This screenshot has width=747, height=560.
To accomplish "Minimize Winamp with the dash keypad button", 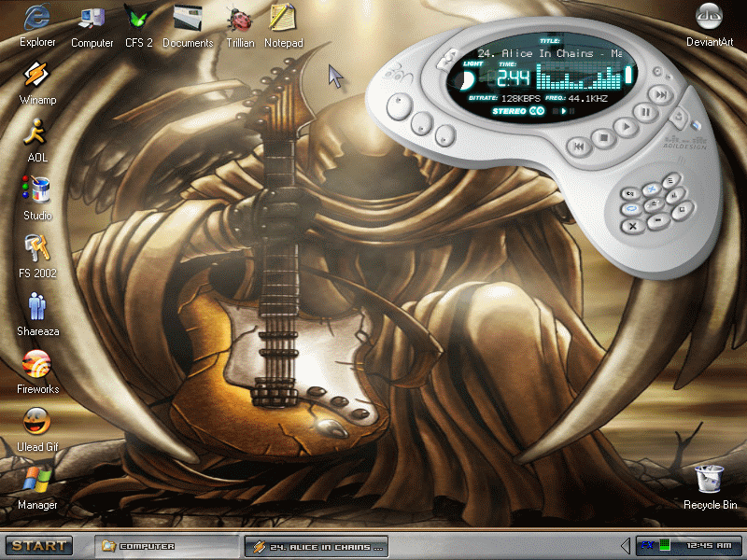I will [658, 220].
